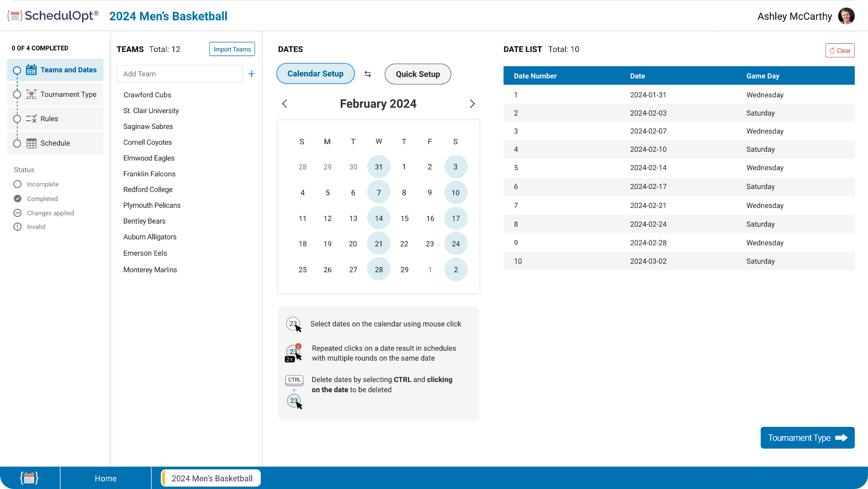Switch to the Home tab
This screenshot has height=489, width=868.
pyautogui.click(x=105, y=478)
